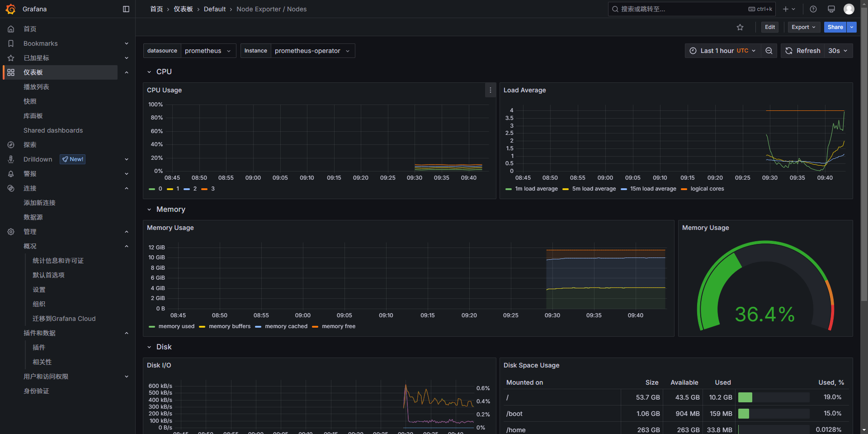The height and width of the screenshot is (434, 868).
Task: Expand the Drilldown sidebar section
Action: 127,159
